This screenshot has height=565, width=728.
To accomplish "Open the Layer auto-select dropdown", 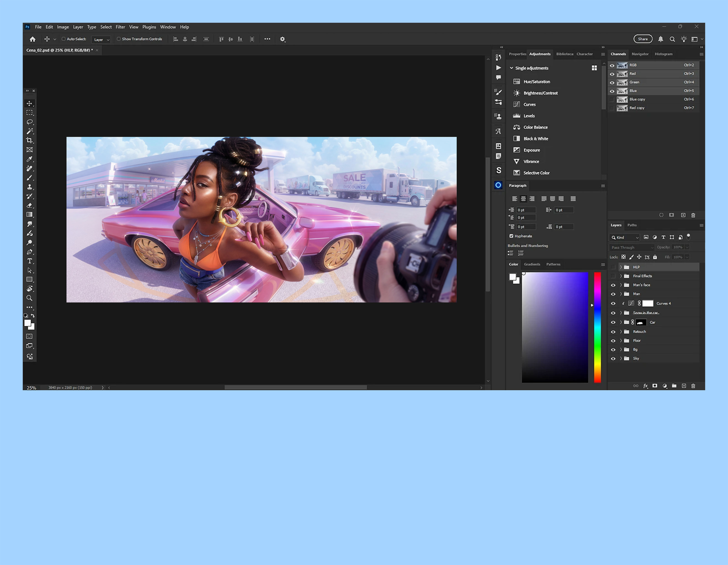I will (x=101, y=39).
